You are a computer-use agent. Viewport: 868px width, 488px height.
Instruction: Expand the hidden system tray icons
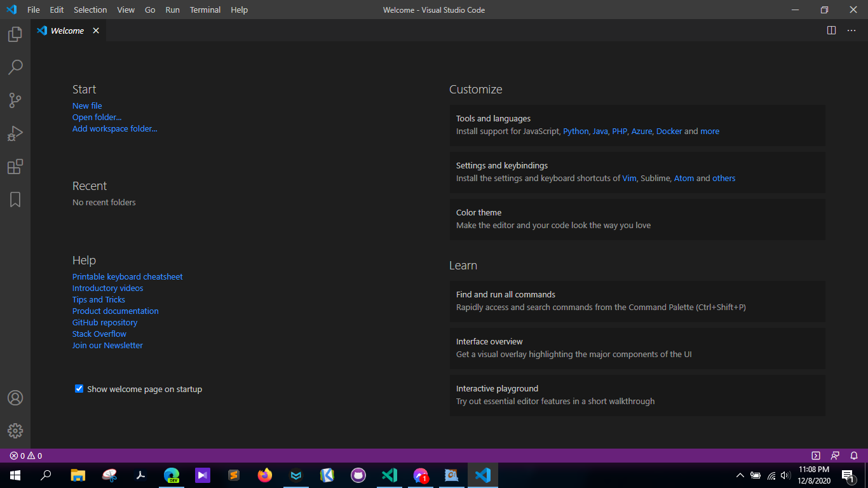coord(740,475)
